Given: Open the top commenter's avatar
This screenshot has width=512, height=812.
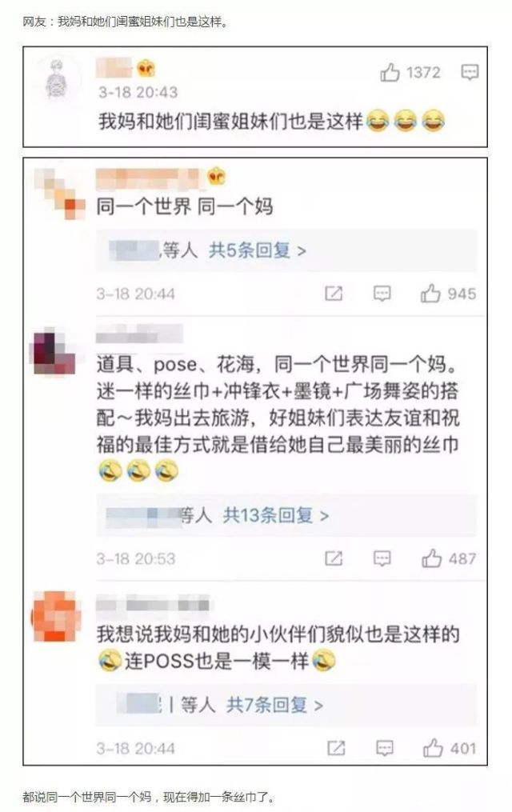Looking at the screenshot, I should tap(58, 80).
